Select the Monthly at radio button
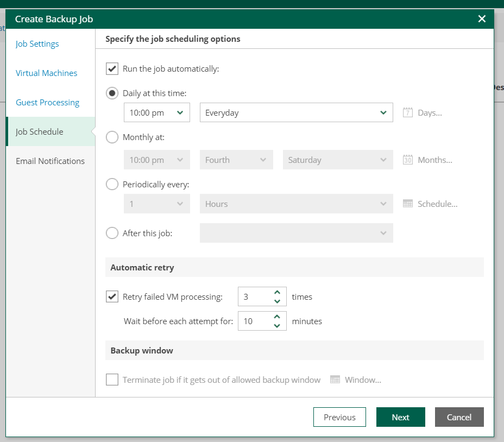This screenshot has width=504, height=442. click(112, 137)
